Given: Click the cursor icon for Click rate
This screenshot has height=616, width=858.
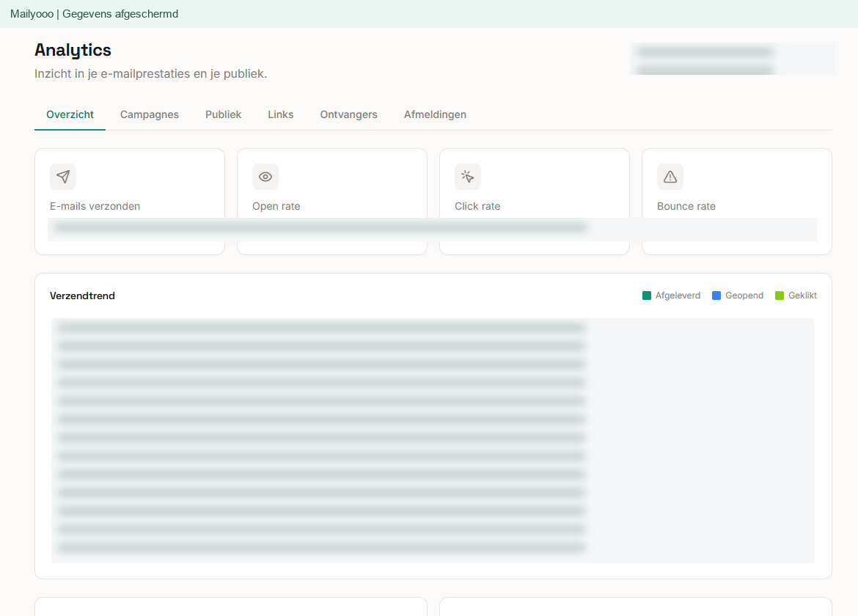Looking at the screenshot, I should (468, 177).
